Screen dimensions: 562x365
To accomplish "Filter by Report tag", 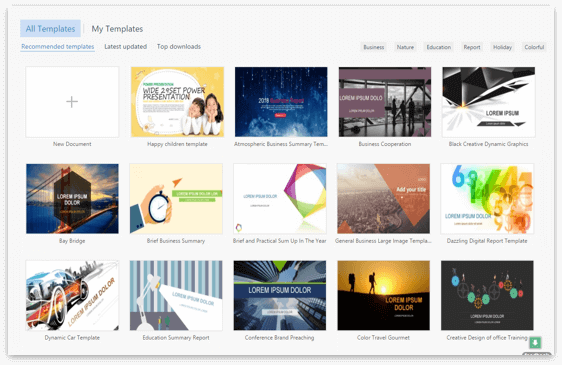I will [x=472, y=47].
